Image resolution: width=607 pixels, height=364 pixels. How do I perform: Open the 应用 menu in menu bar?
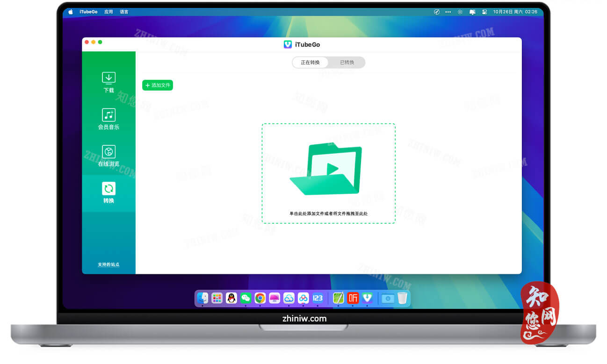pyautogui.click(x=108, y=12)
